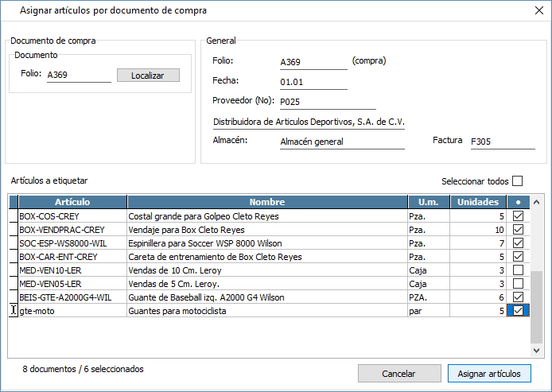Enable the Seleccionar todos checkbox
The height and width of the screenshot is (392, 552).
518,180
